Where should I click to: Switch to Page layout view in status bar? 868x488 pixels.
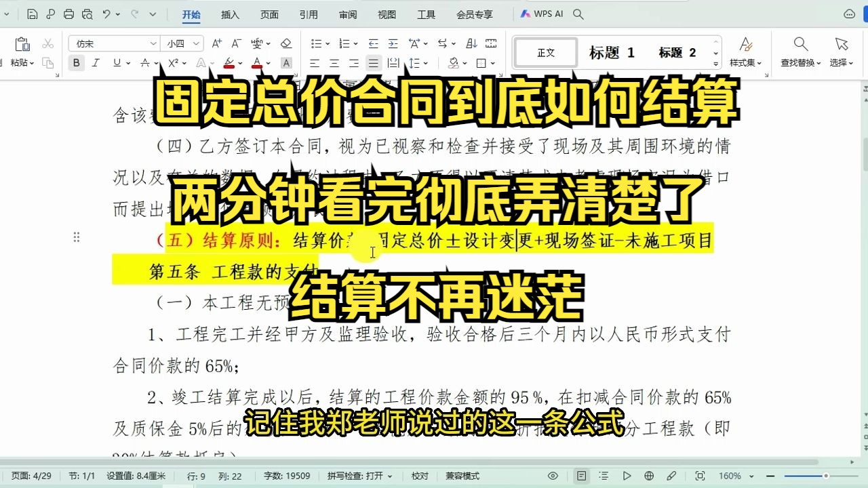[581, 476]
